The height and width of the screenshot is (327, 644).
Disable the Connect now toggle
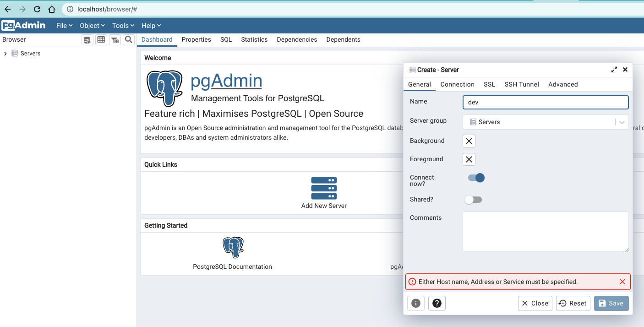(x=476, y=178)
